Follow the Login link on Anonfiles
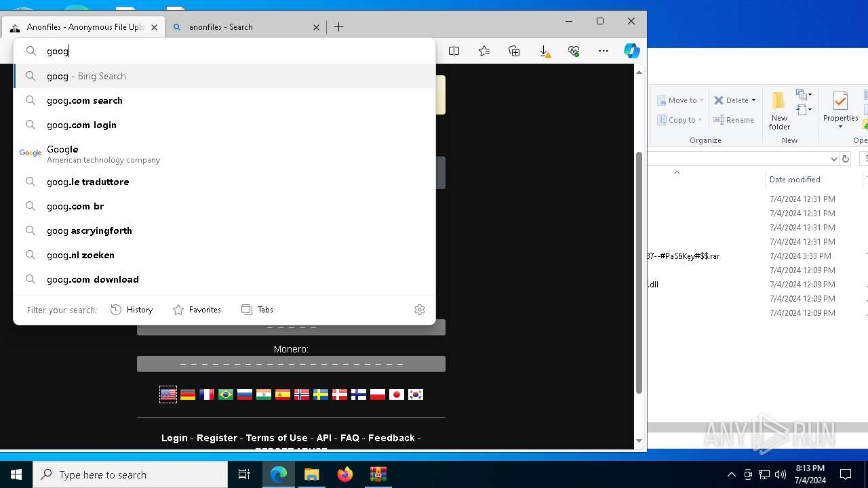This screenshot has height=488, width=868. pyautogui.click(x=174, y=438)
